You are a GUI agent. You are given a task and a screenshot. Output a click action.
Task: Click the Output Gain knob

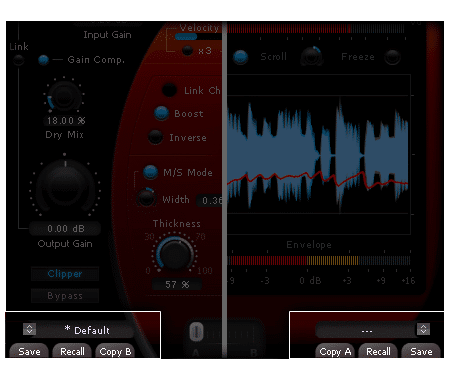65,185
